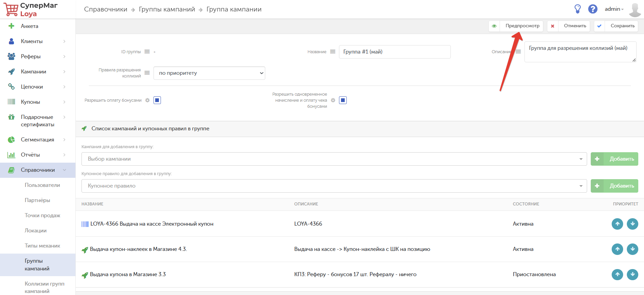Open the Купонное правило dropdown

(334, 186)
